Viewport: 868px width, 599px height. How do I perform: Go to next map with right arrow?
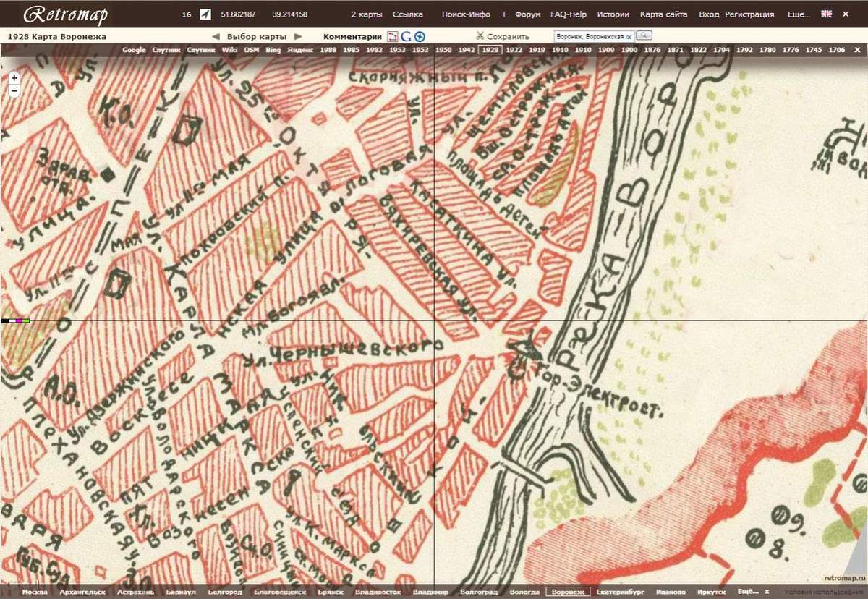298,36
